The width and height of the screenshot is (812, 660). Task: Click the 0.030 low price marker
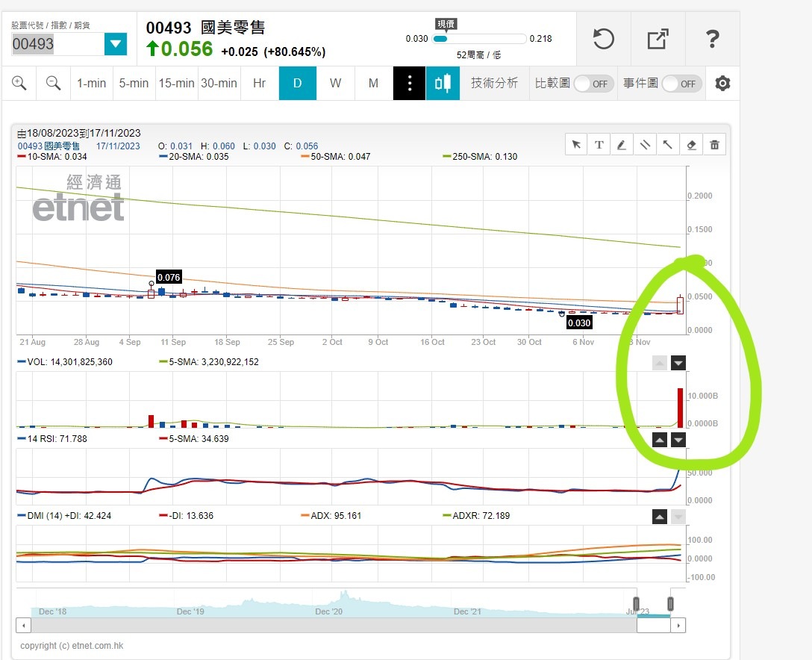pyautogui.click(x=579, y=323)
